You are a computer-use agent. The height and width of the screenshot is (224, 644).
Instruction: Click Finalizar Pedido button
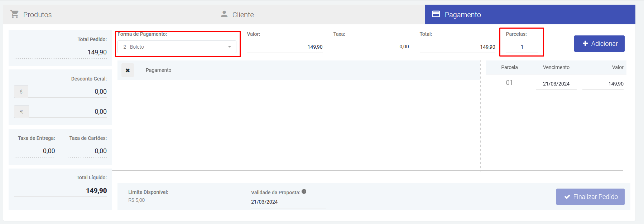[590, 197]
